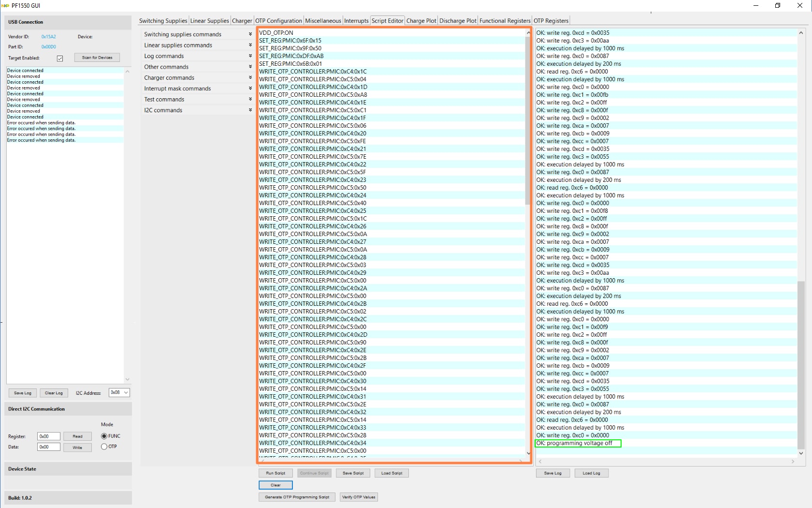Toggle the Target Enabled checkbox

pyautogui.click(x=60, y=59)
